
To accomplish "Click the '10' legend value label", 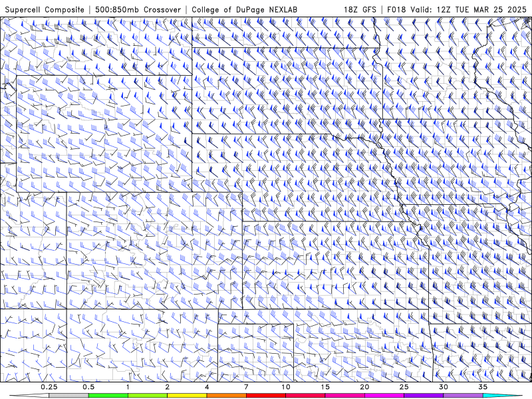I will coord(286,387).
